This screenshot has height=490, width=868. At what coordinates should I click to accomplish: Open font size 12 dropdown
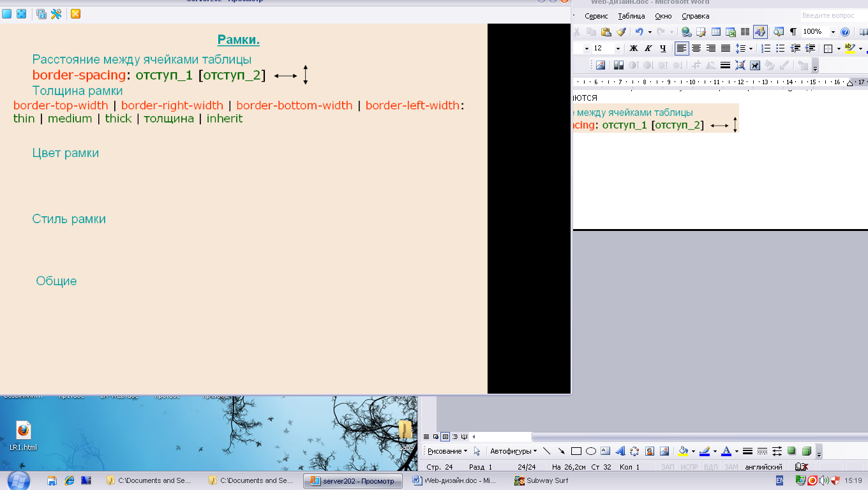618,48
